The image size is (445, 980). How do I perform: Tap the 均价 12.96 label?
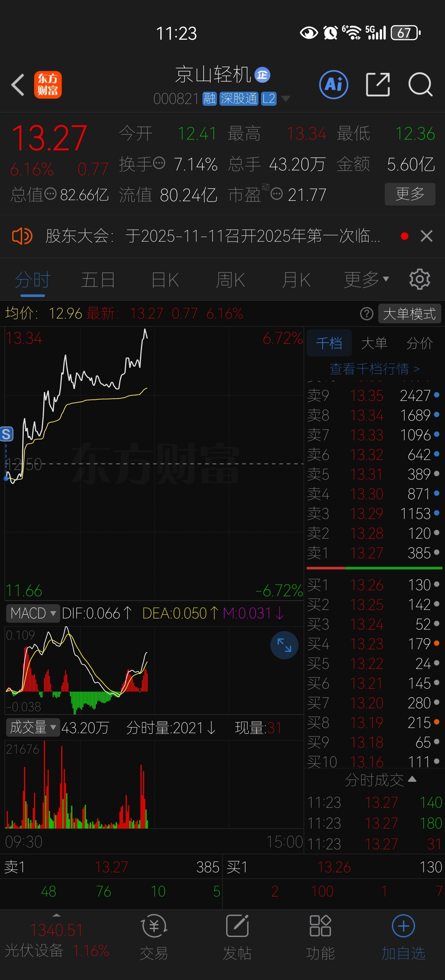43,313
